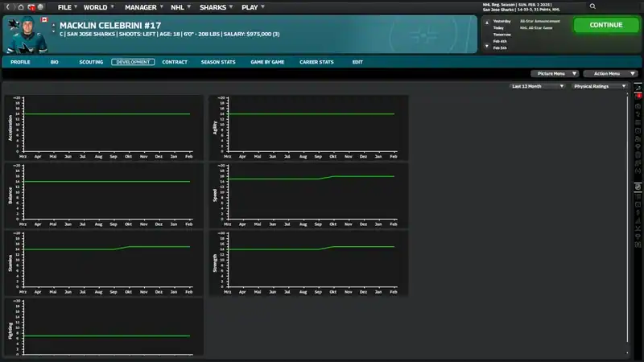Viewport: 644px width, 362px height.
Task: Click the Feb 4th calendar entry
Action: [500, 41]
